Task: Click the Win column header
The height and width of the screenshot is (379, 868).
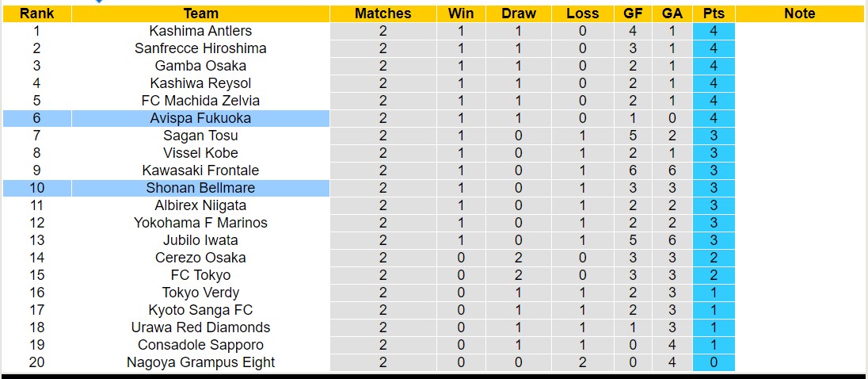Action: click(x=461, y=13)
